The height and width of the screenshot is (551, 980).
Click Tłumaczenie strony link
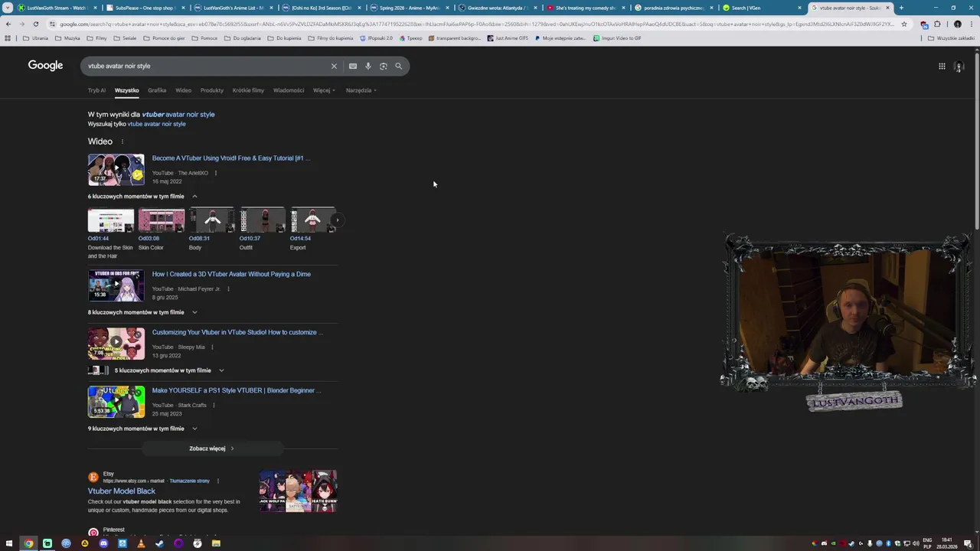pos(189,481)
